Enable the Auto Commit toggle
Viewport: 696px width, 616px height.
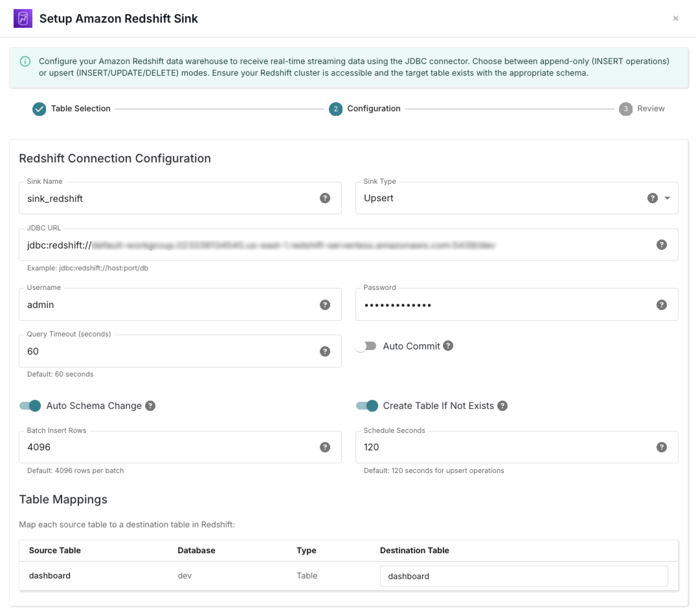[366, 346]
